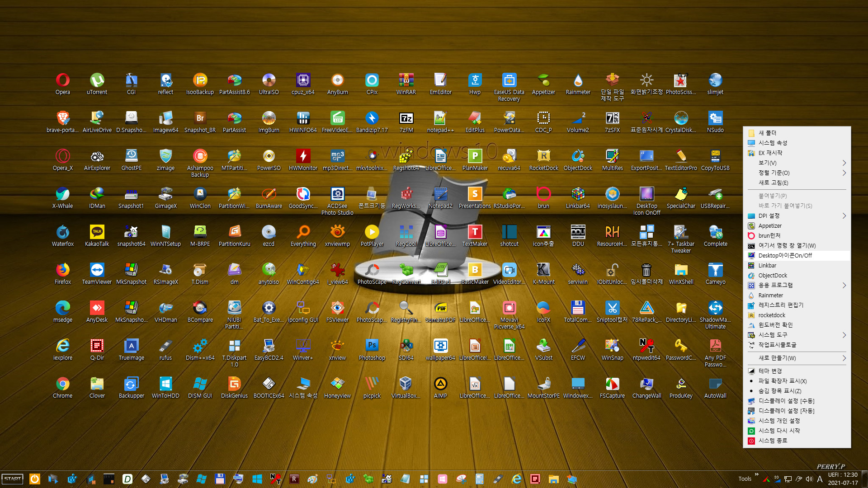
Task: Open the volume tray icon
Action: click(809, 479)
